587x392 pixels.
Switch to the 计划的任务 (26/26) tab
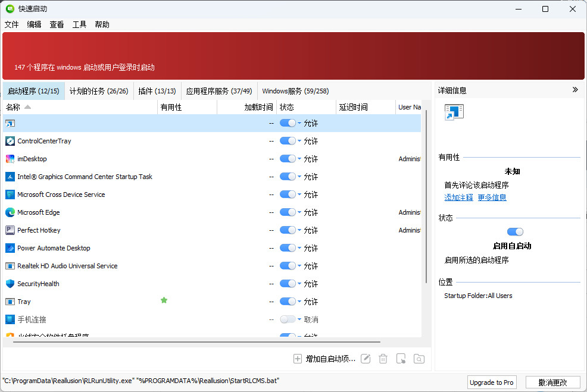99,91
